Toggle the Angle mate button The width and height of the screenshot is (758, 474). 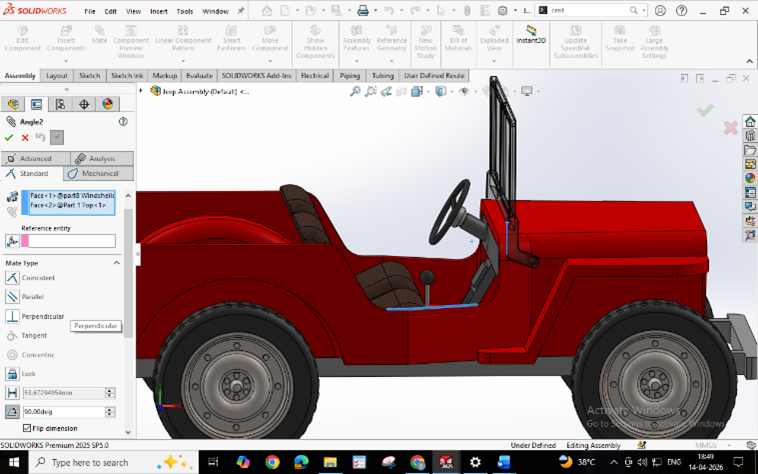(12, 412)
